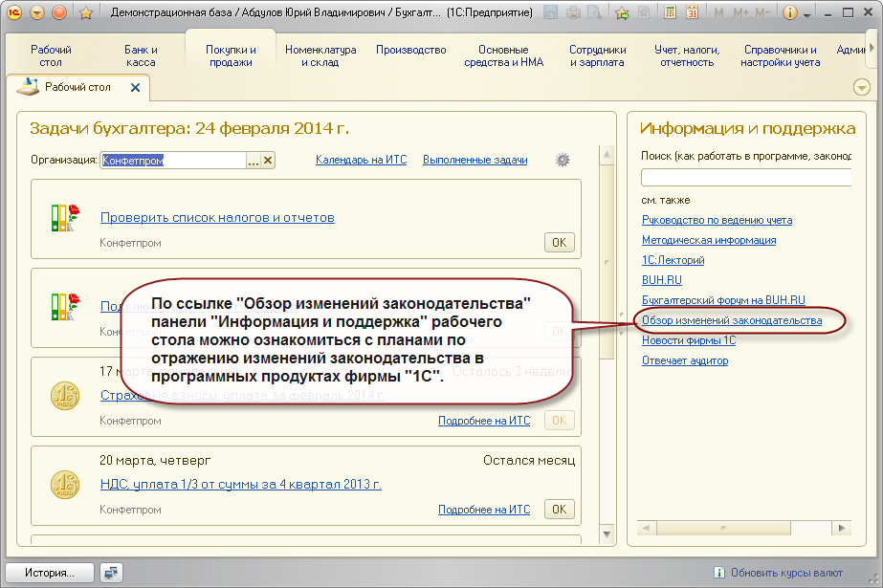The width and height of the screenshot is (883, 588).
Task: Click info panel horizontal scrollbar left arrow
Action: (646, 528)
